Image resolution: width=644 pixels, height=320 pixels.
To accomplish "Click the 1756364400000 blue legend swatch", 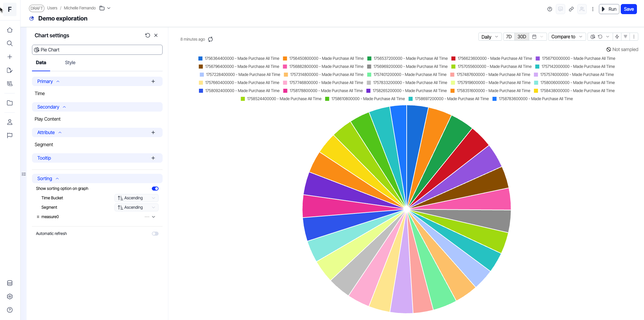I will coord(200,58).
